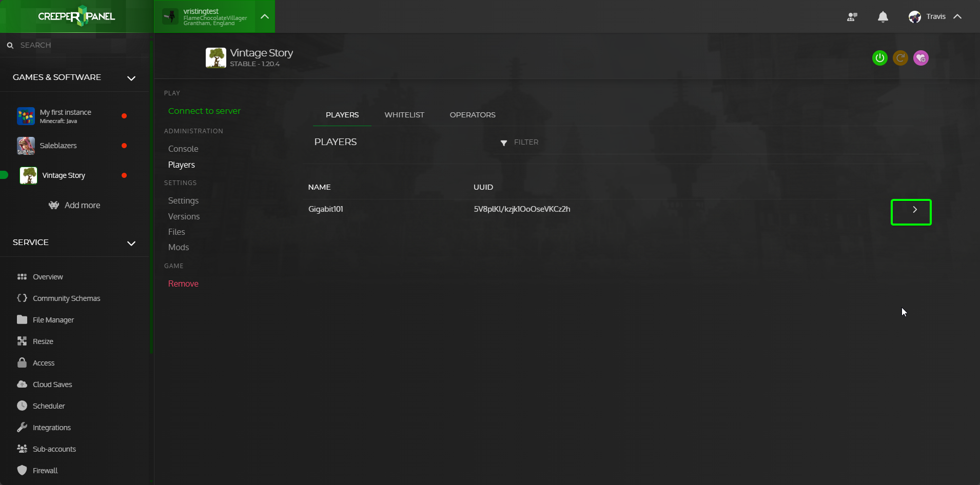Click the Saleblazers game icon

[26, 146]
